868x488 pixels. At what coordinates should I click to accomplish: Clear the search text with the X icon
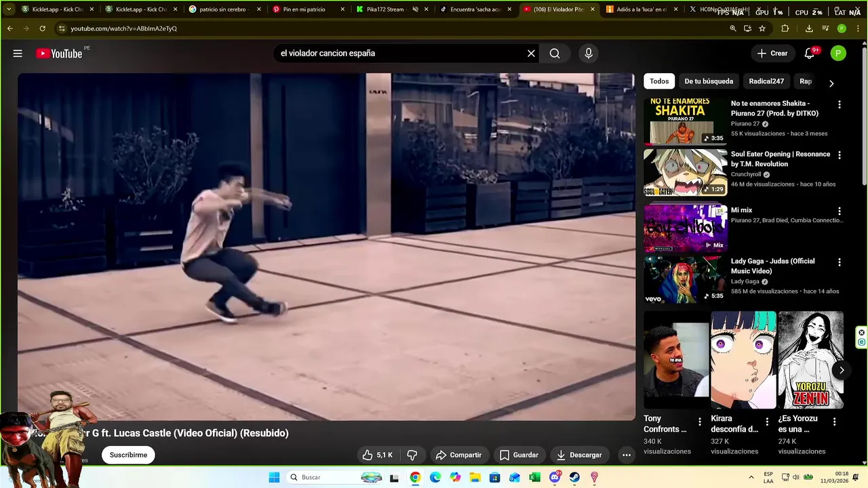(531, 54)
